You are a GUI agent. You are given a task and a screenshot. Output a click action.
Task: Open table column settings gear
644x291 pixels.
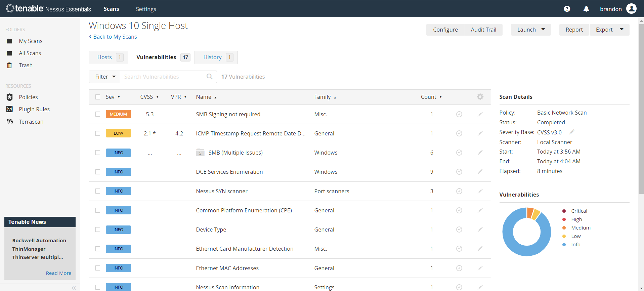click(480, 97)
